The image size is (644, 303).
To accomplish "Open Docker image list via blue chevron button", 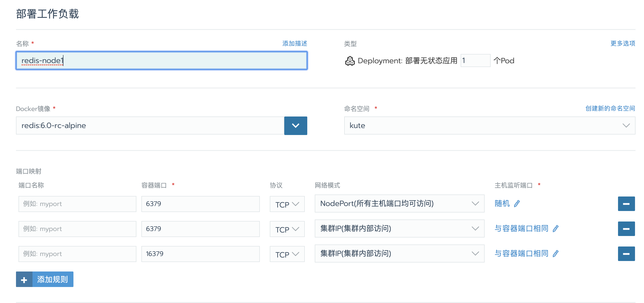I will (296, 125).
